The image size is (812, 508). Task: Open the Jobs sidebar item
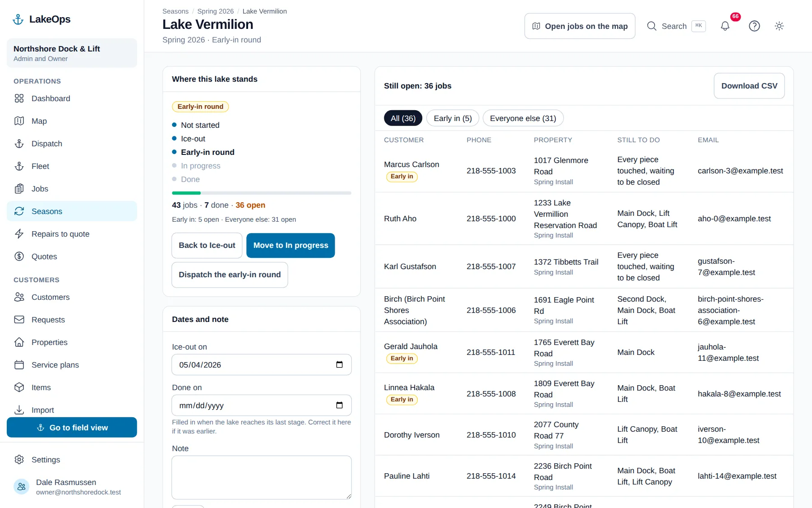(72, 189)
